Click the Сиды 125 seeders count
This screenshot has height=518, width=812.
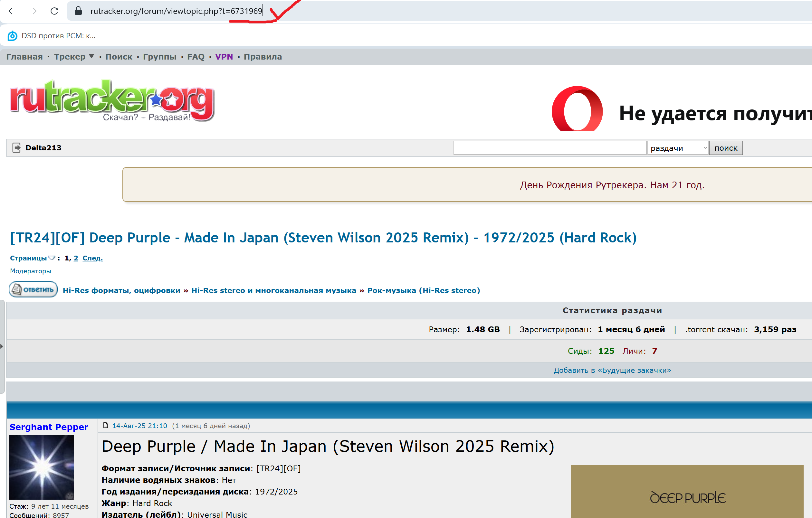click(x=606, y=351)
